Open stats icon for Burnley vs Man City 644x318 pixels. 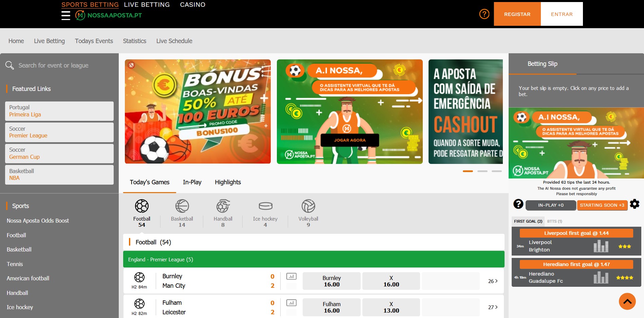291,276
